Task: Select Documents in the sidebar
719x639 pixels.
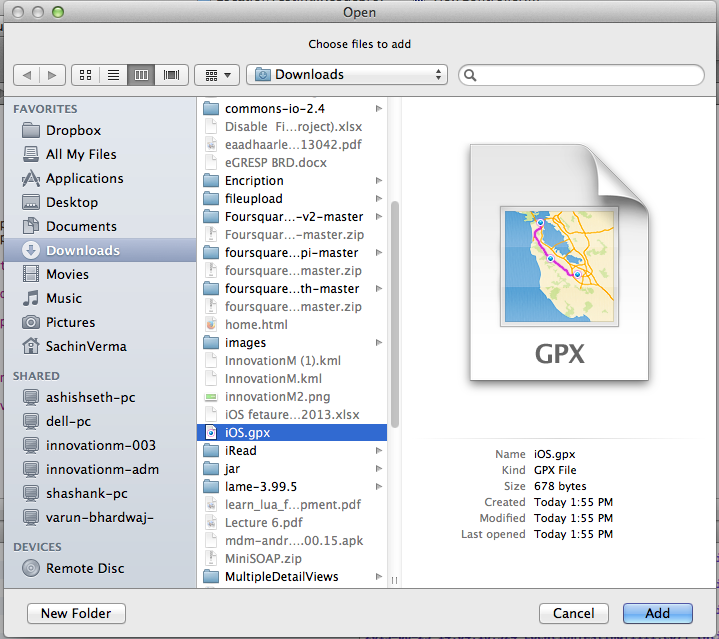Action: pos(81,226)
